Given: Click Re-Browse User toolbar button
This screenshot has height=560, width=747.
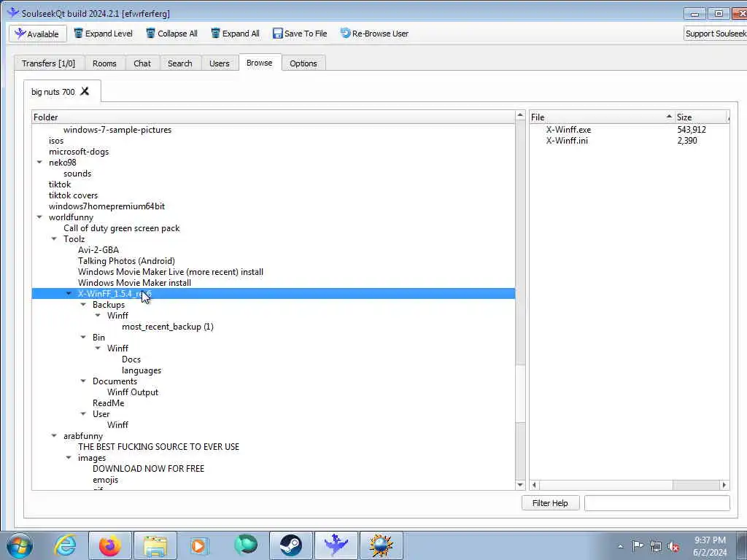Looking at the screenshot, I should [x=374, y=34].
